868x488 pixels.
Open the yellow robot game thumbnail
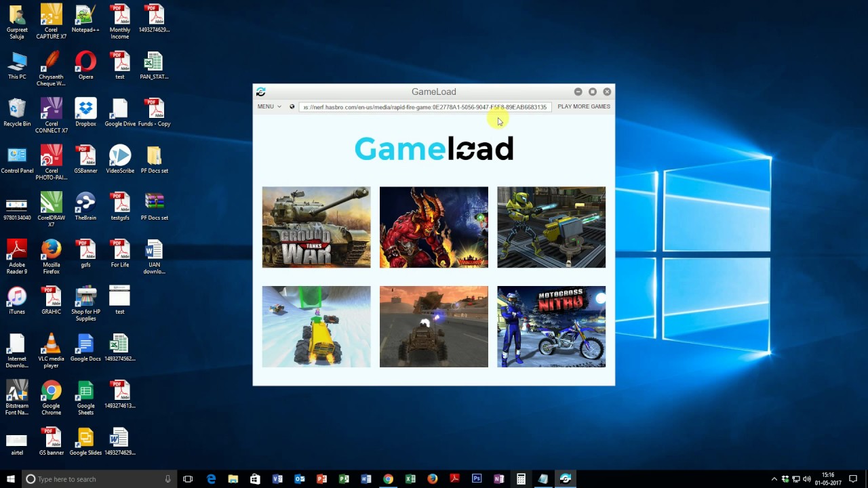pos(551,227)
